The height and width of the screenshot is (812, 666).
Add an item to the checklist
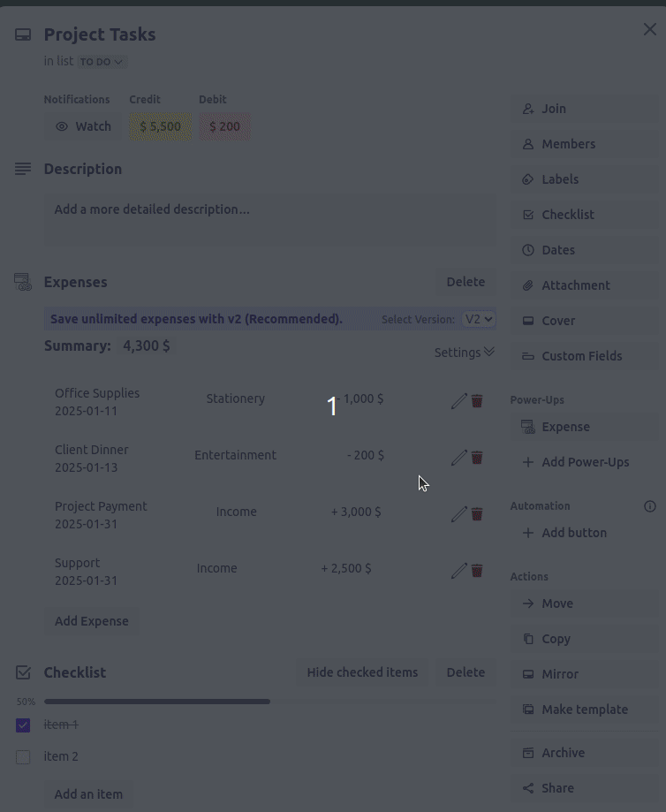coord(88,793)
